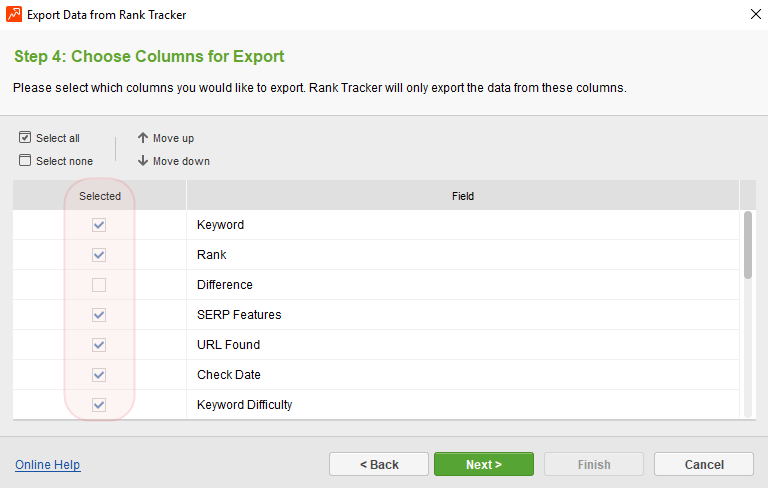The image size is (768, 488).
Task: Select the SERP Features field row
Action: (x=376, y=315)
